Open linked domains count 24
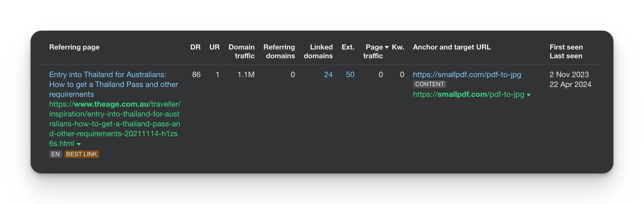 click(x=328, y=74)
